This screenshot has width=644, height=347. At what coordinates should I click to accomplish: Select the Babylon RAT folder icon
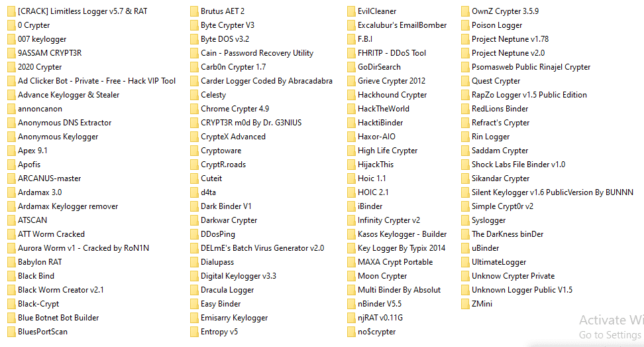pos(11,262)
